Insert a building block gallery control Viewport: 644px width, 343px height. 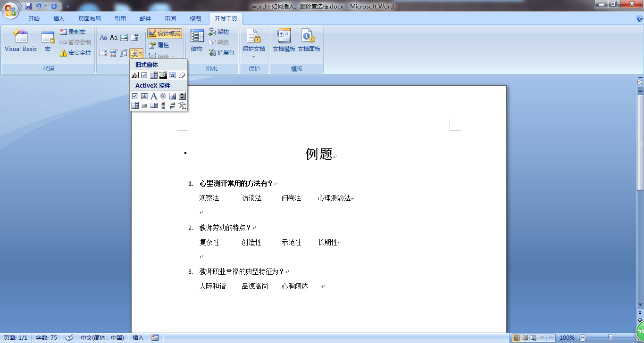coord(124,53)
